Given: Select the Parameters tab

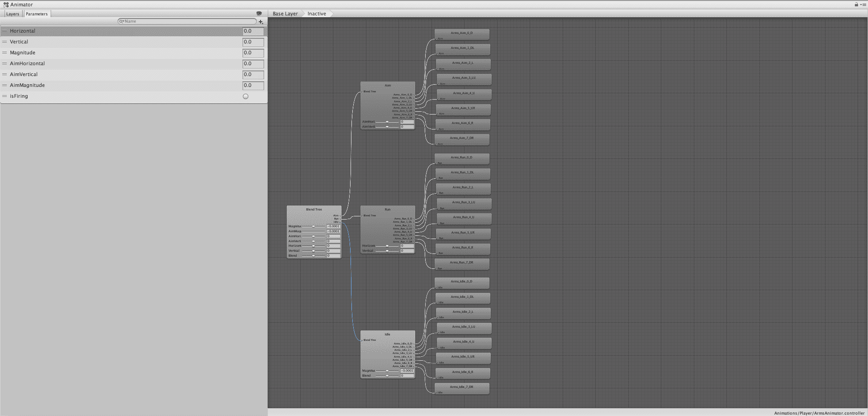Looking at the screenshot, I should coord(37,14).
